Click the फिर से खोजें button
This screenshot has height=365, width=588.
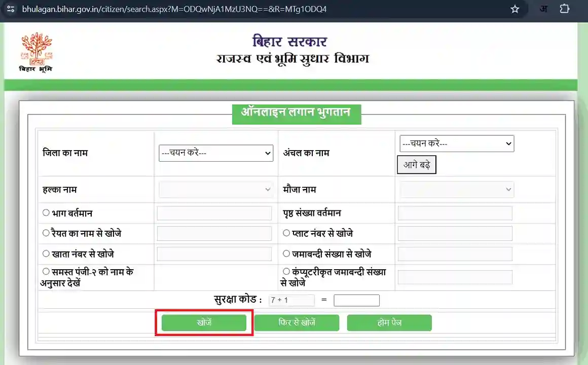pyautogui.click(x=297, y=322)
